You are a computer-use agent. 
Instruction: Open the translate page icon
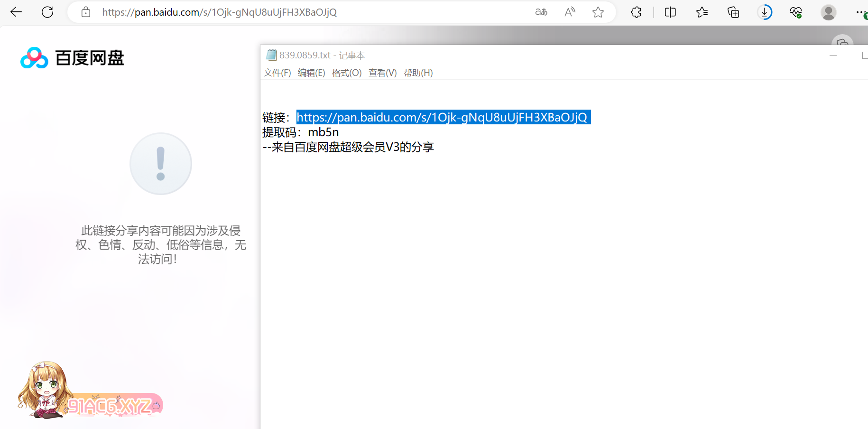541,12
